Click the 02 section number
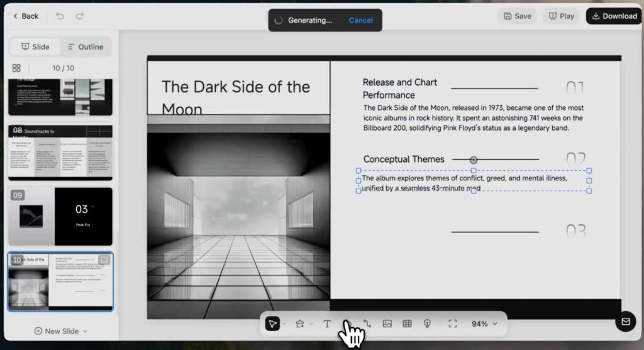This screenshot has height=350, width=644. (x=576, y=159)
